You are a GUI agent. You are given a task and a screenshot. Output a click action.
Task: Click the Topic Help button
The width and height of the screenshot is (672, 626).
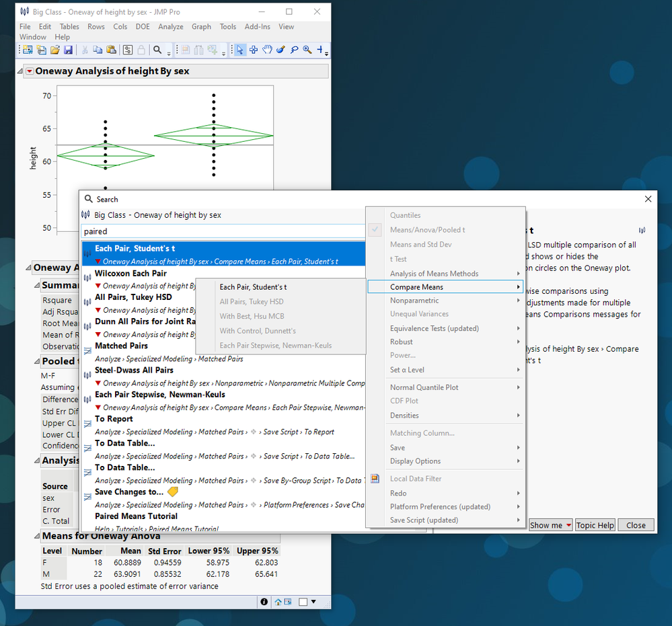point(595,525)
